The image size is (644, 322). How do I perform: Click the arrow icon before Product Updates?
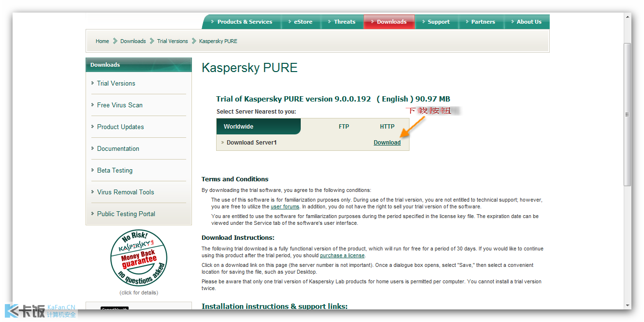click(92, 127)
